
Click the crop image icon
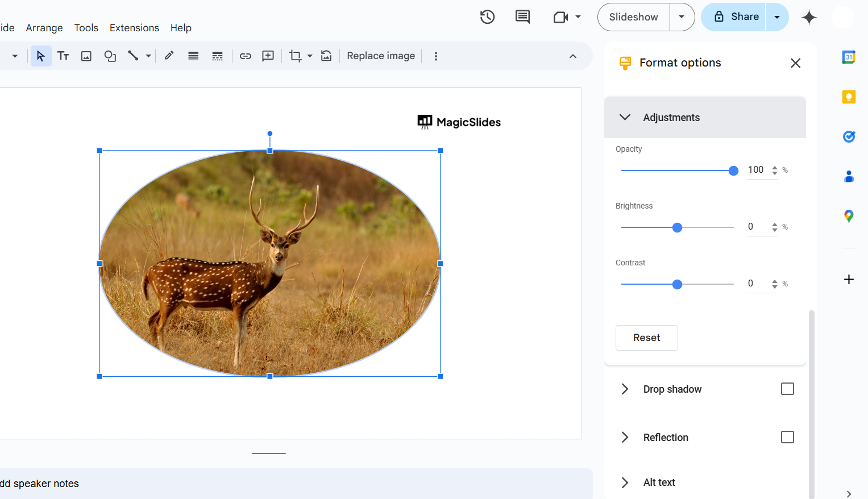295,56
